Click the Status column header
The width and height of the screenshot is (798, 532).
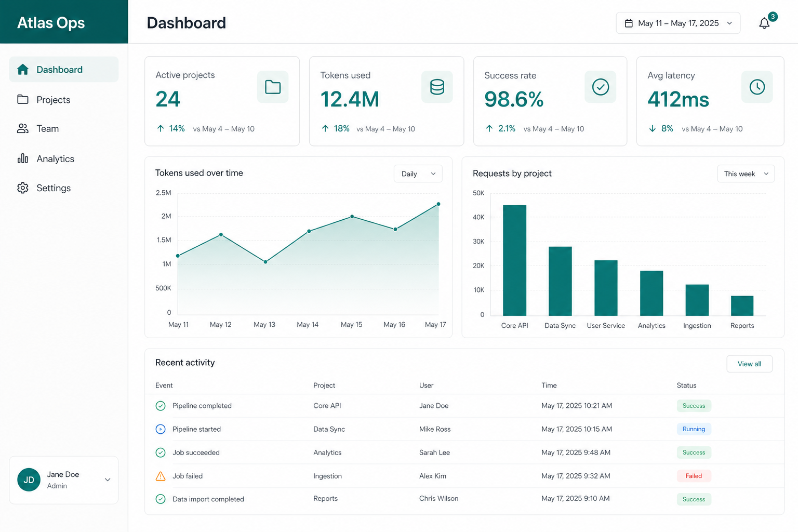686,385
